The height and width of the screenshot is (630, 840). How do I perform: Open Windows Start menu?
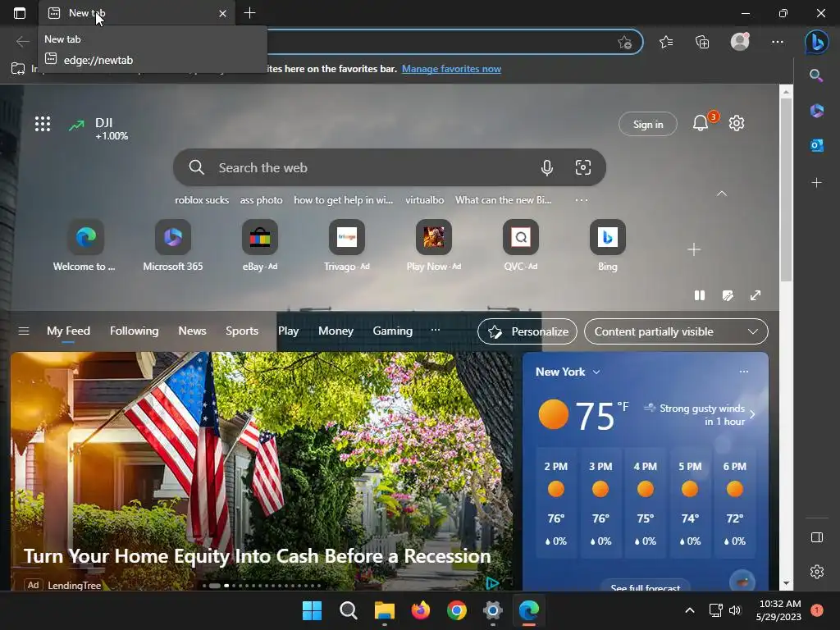(x=313, y=610)
